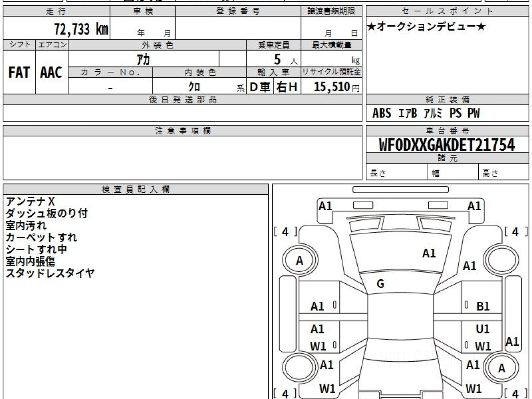532x399 pixels.
Task: Click the U1 damage mark on the diagram
Action: point(483,329)
